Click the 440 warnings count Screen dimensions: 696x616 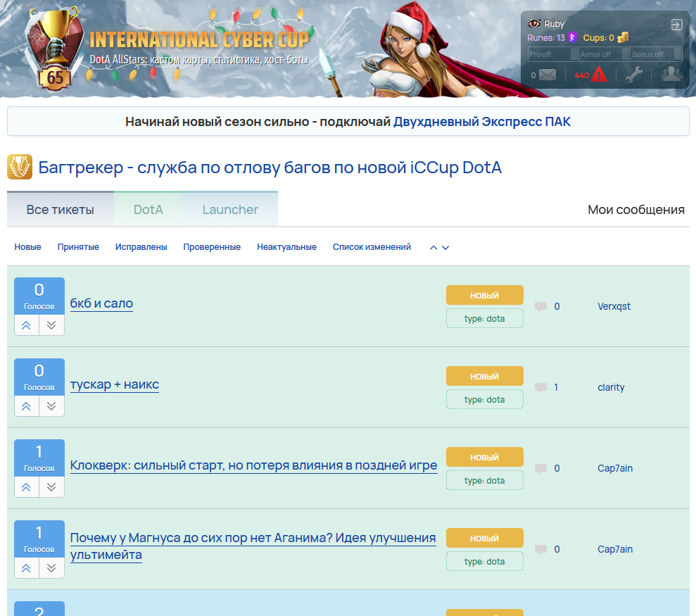581,75
